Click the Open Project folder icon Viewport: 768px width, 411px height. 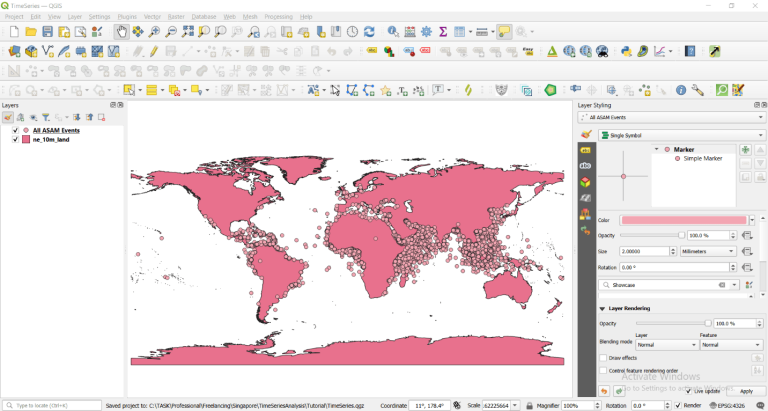pyautogui.click(x=30, y=32)
